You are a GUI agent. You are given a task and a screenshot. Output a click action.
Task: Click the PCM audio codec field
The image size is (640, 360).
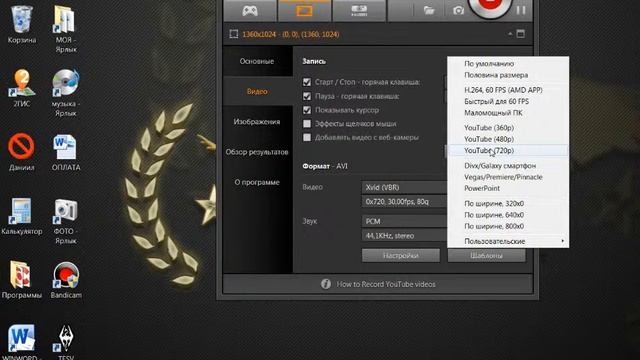(x=404, y=221)
